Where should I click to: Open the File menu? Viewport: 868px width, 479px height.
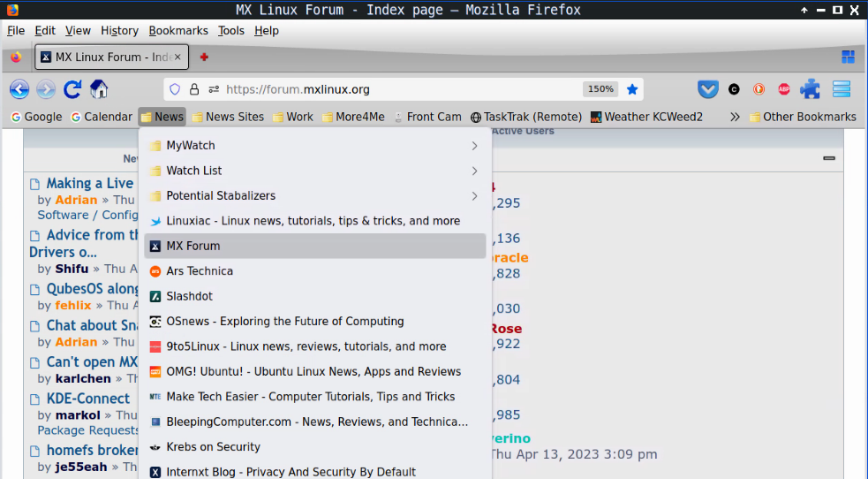pos(16,30)
